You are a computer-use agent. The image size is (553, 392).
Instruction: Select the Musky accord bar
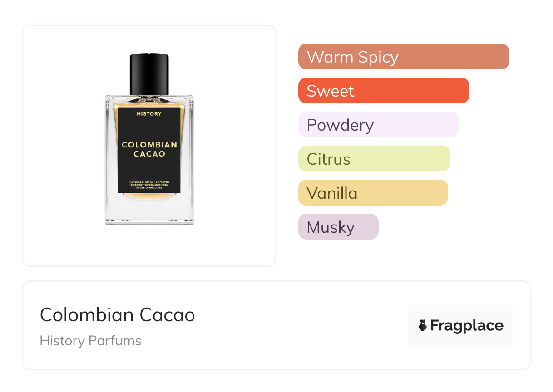coord(338,227)
